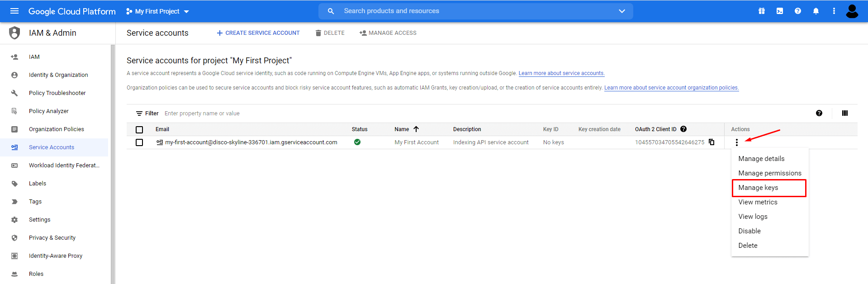868x284 pixels.
Task: Click the Description column header
Action: tap(467, 129)
